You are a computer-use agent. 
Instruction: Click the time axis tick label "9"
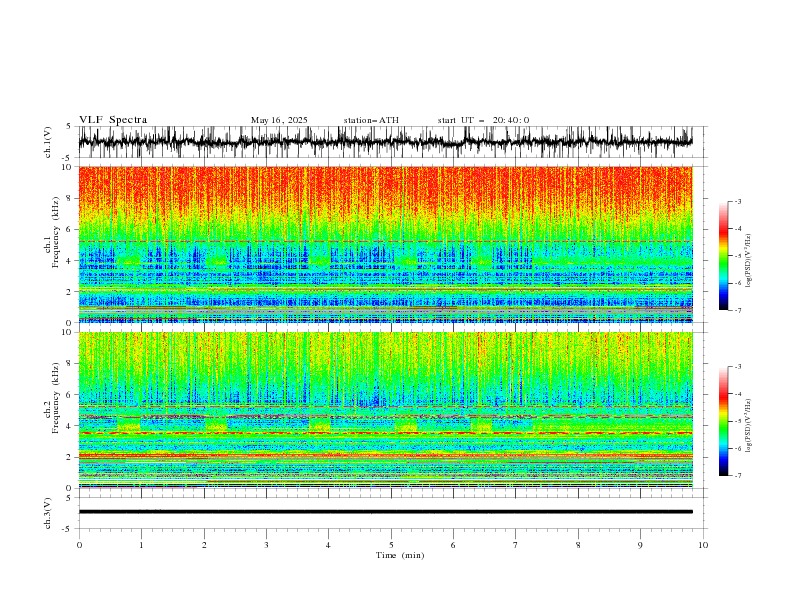(640, 545)
